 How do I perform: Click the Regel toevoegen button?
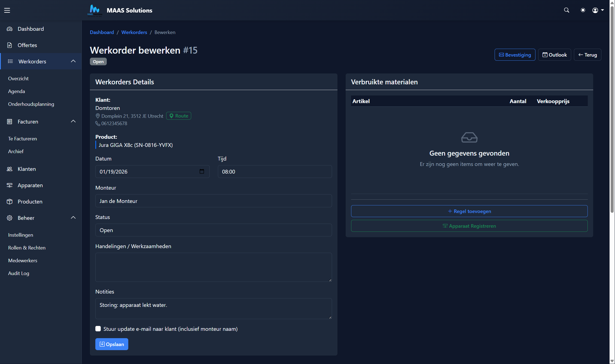469,211
